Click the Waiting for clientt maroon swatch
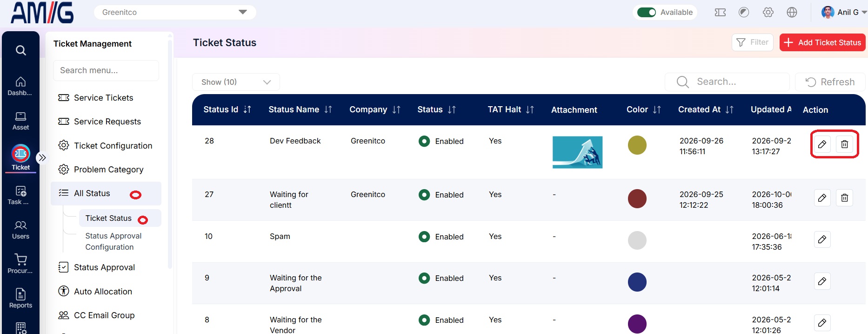The height and width of the screenshot is (334, 868). (x=637, y=198)
